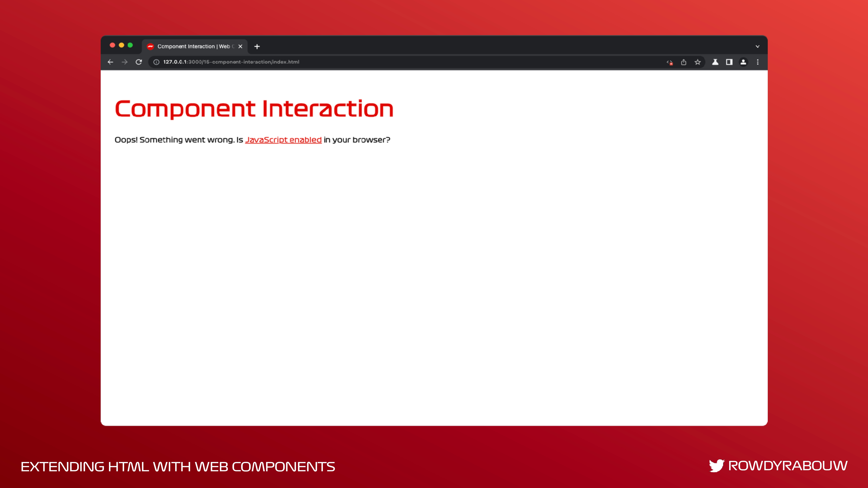Follow the JavaScript enabled link
The image size is (868, 488).
(x=283, y=140)
